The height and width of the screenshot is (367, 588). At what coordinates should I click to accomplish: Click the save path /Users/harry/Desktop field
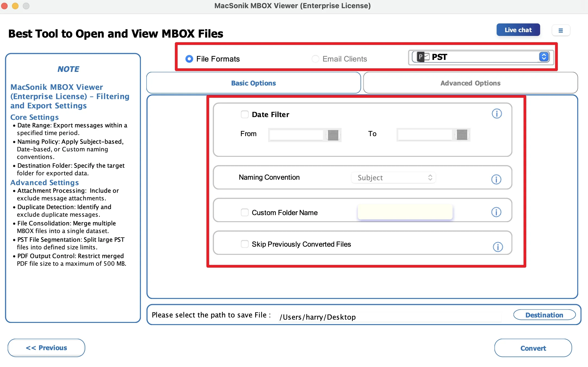point(390,317)
